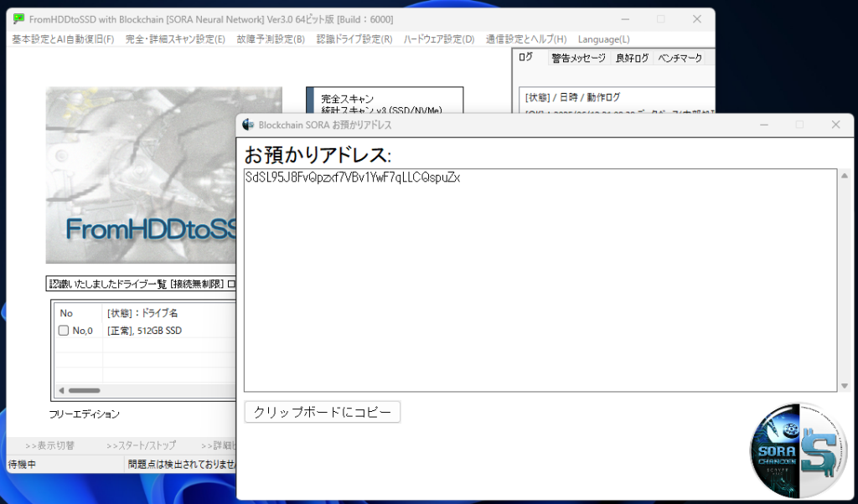
Task: Click the address box scroll down arrow
Action: coord(845,385)
